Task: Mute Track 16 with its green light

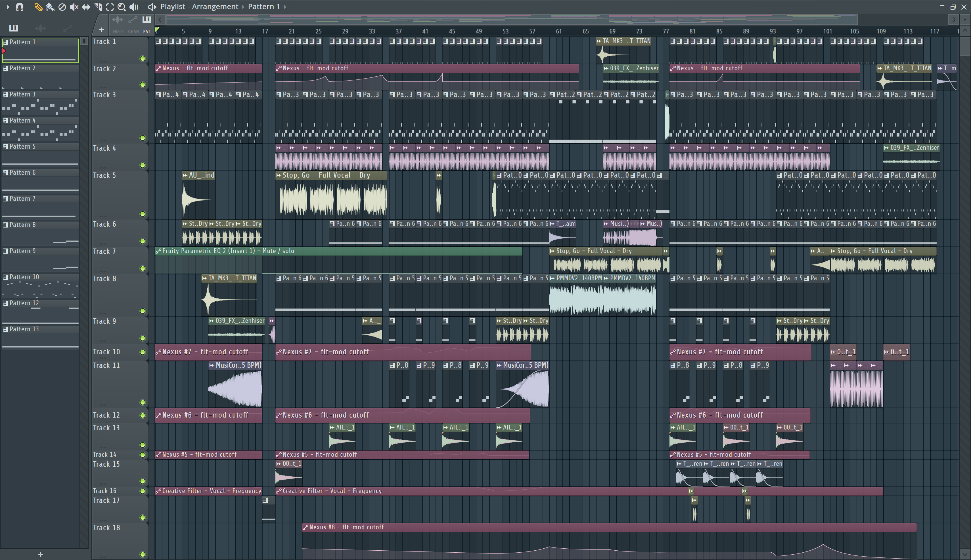Action: [x=143, y=491]
